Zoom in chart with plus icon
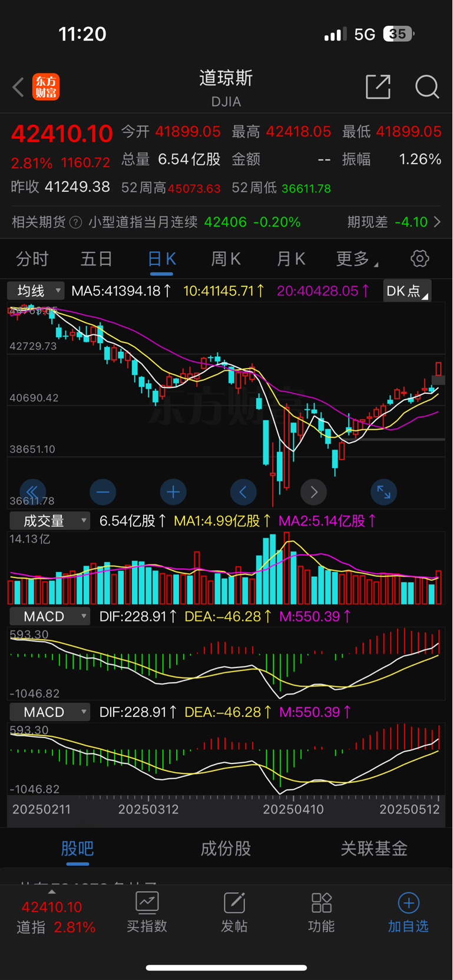453x980 pixels. pos(173,492)
